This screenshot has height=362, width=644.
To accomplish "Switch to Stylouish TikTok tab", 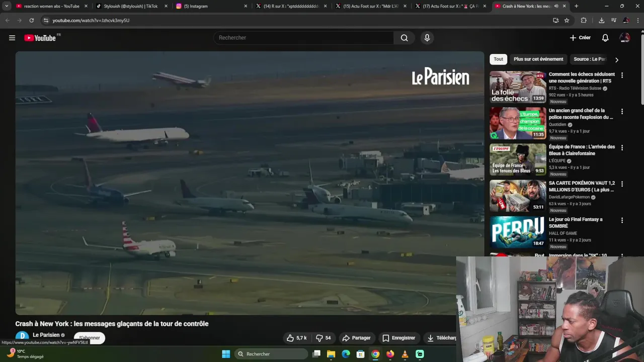I will pyautogui.click(x=131, y=6).
